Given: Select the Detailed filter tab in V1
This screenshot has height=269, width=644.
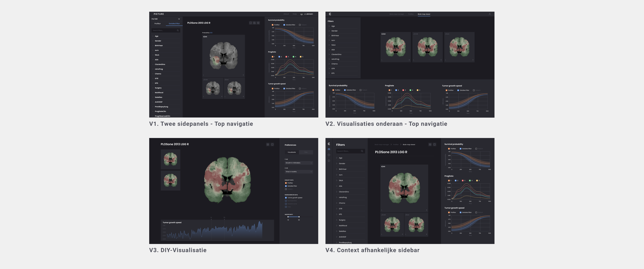Looking at the screenshot, I should [x=174, y=23].
